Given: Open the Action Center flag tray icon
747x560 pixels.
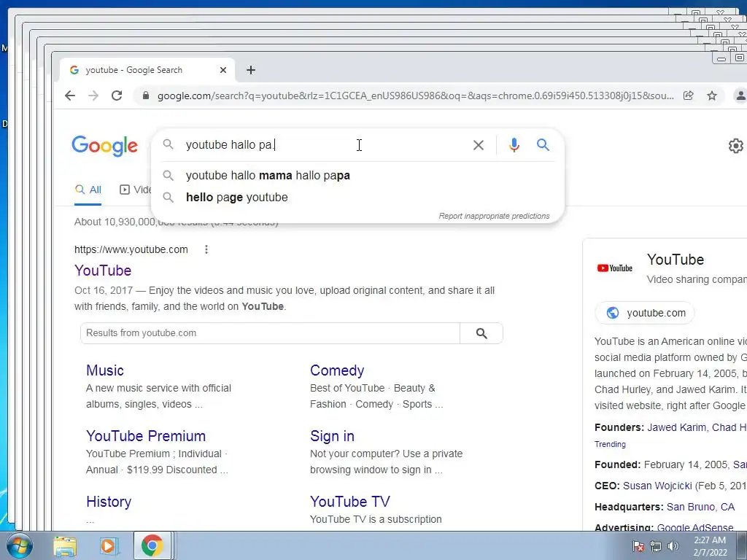Looking at the screenshot, I should pos(638,545).
